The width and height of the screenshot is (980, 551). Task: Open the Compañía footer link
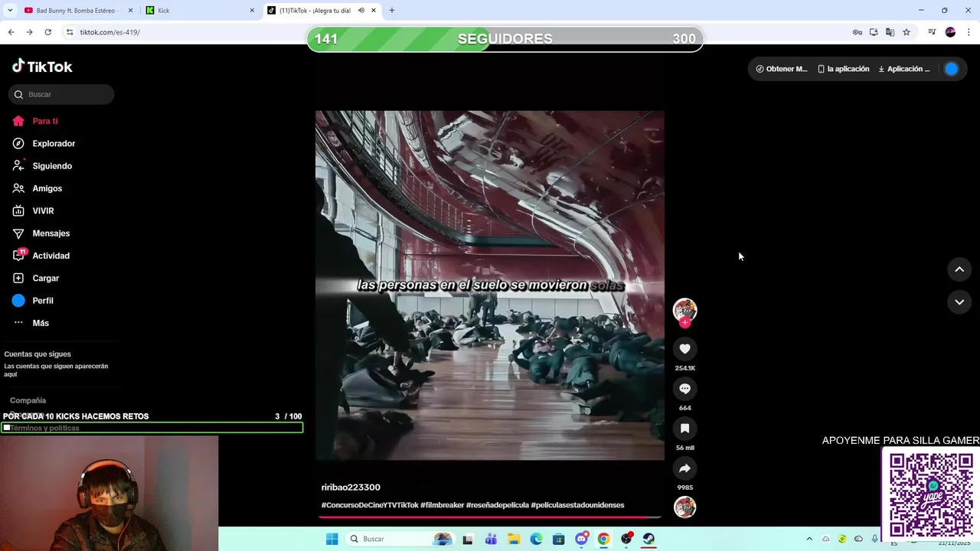28,400
